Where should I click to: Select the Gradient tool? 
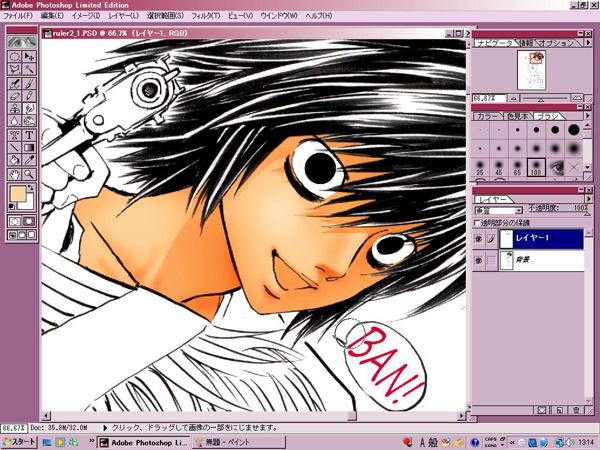point(29,147)
